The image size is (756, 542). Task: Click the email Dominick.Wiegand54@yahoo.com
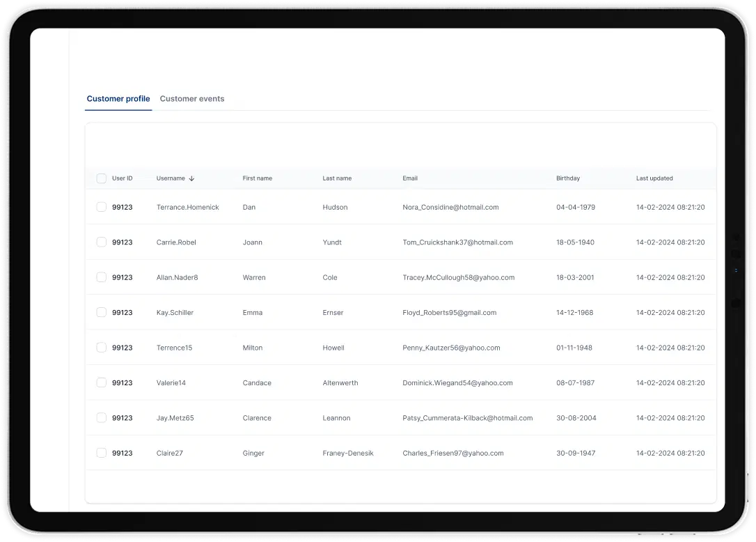click(457, 383)
